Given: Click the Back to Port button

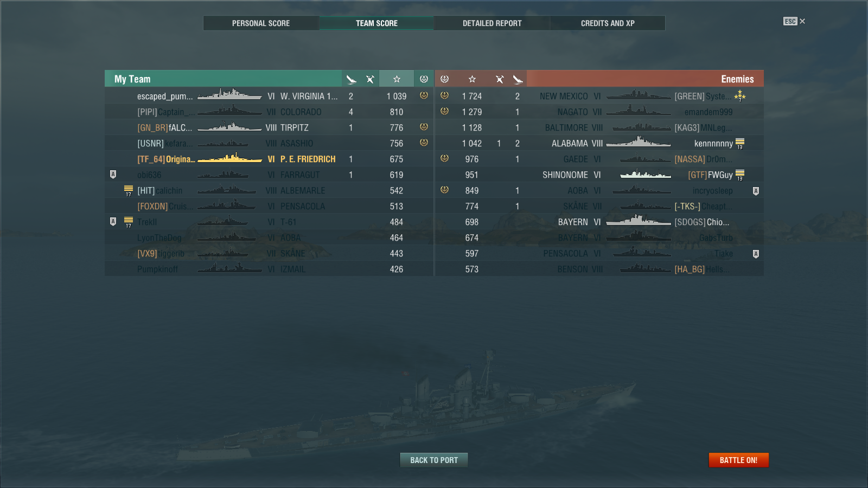Looking at the screenshot, I should pyautogui.click(x=434, y=460).
